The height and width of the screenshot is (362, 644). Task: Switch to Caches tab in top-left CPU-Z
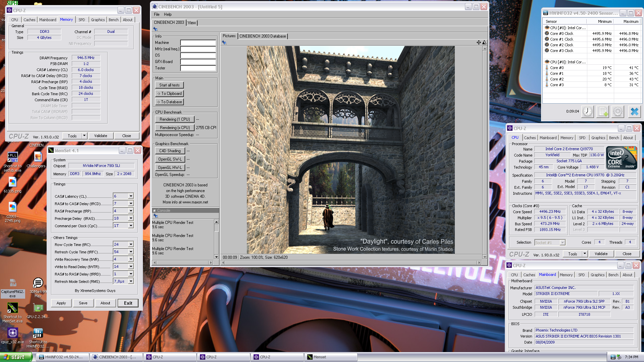point(29,20)
